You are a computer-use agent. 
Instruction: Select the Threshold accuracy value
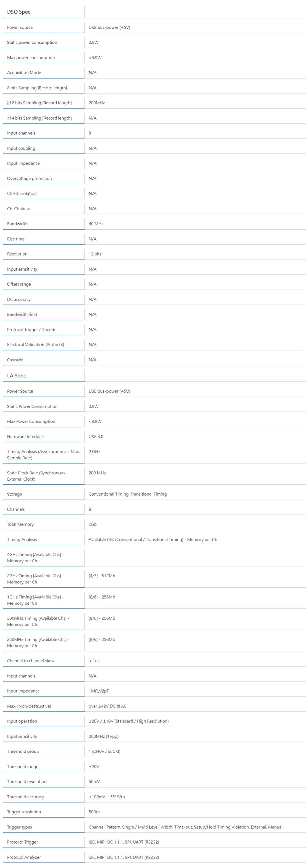point(106,797)
